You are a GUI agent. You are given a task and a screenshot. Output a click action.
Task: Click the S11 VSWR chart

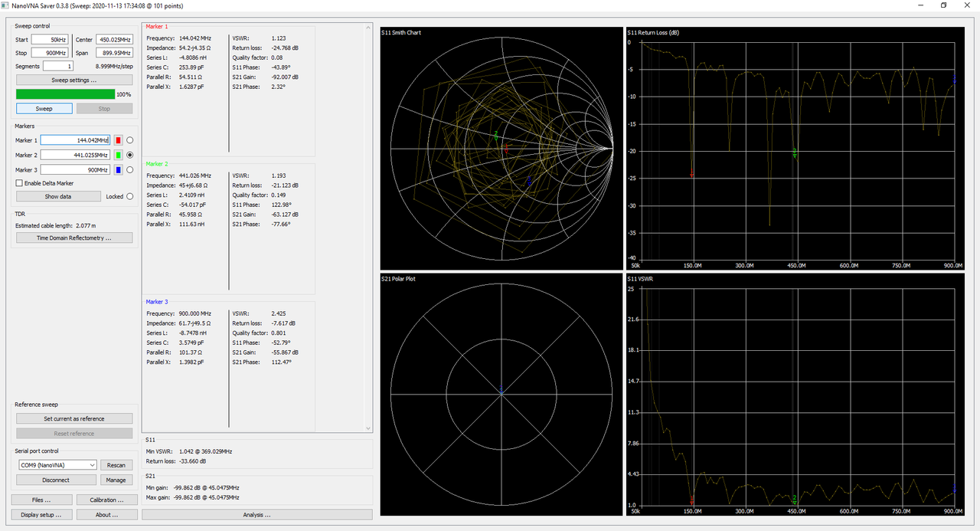coord(795,395)
